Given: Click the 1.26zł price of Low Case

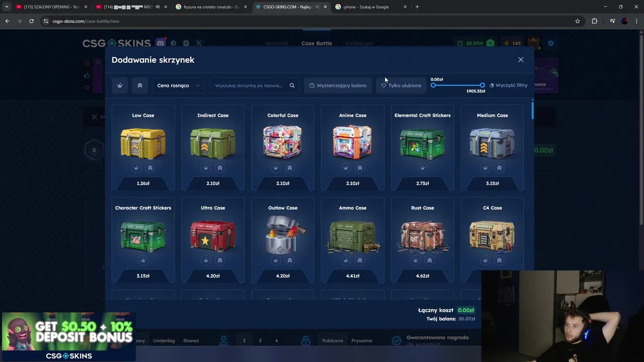Looking at the screenshot, I should [143, 184].
